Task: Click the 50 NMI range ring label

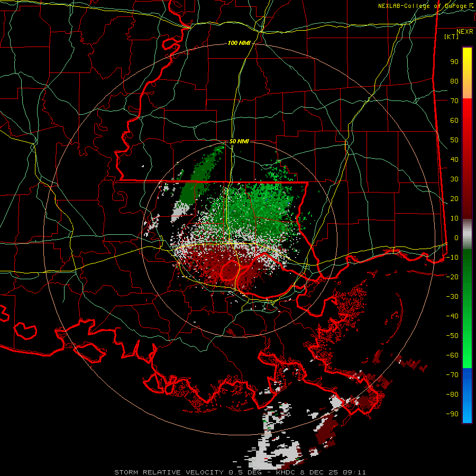Action: pos(239,141)
